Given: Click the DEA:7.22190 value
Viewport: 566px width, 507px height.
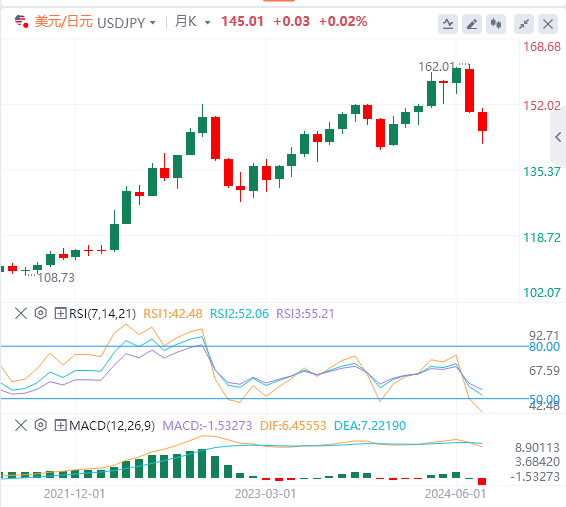Looking at the screenshot, I should pyautogui.click(x=370, y=425).
